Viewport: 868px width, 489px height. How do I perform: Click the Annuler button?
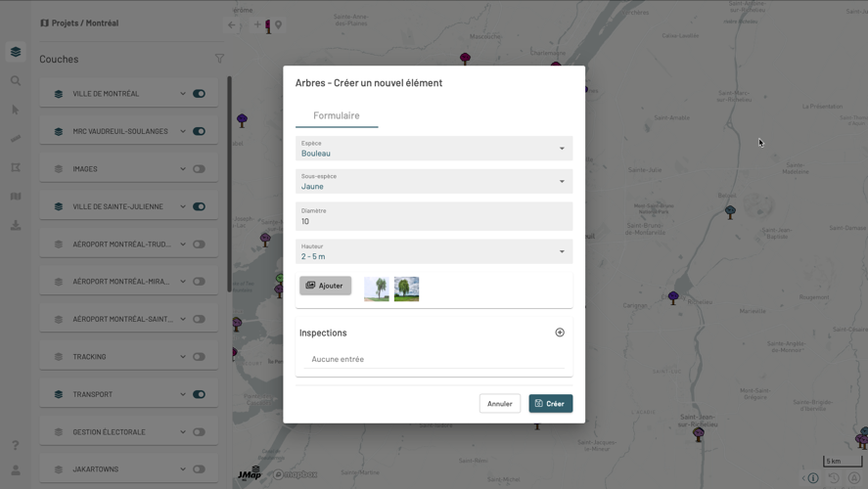[499, 403]
